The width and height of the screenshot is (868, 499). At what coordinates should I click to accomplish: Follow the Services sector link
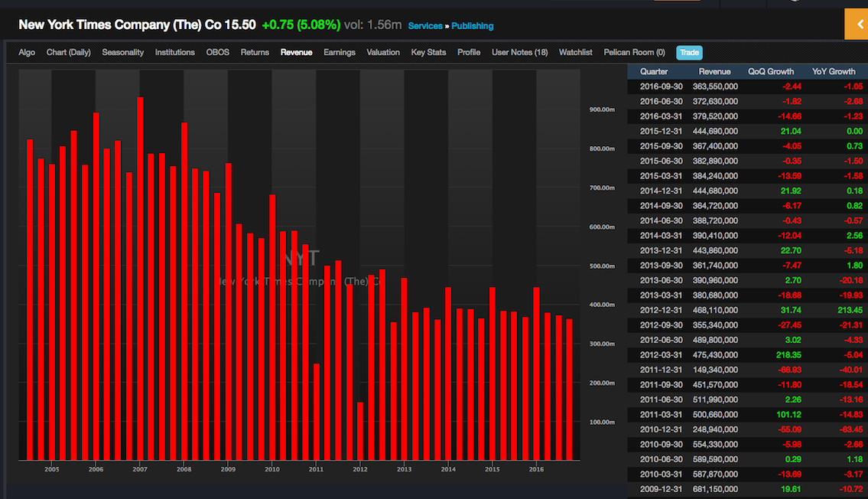point(425,26)
